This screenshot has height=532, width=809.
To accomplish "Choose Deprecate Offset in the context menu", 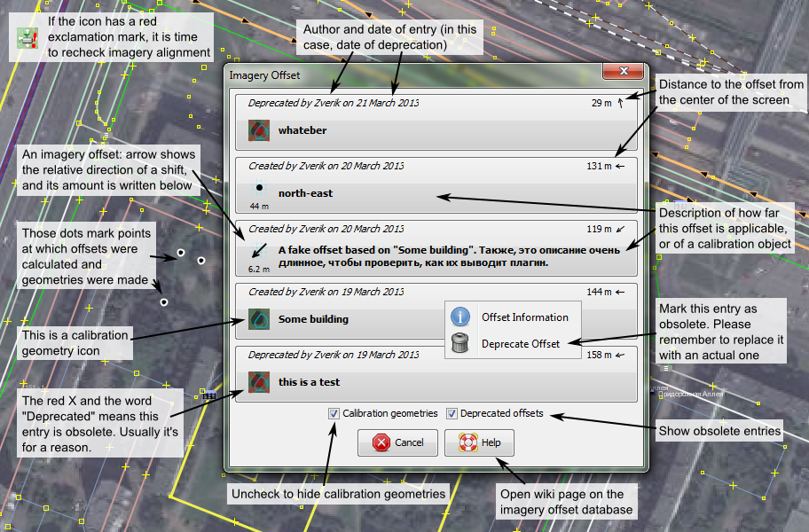I will 520,344.
